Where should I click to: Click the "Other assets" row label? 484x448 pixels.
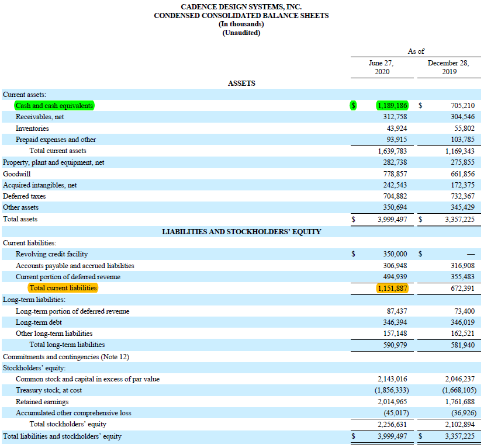(x=20, y=207)
